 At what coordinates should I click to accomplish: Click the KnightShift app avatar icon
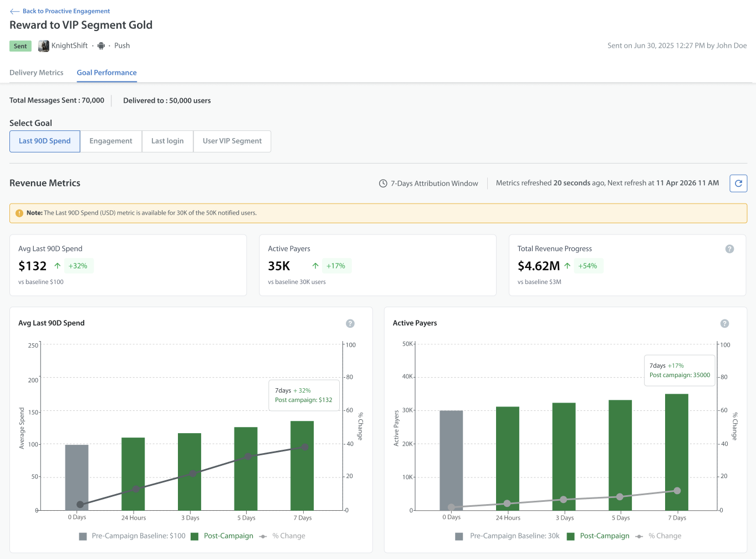pyautogui.click(x=43, y=46)
